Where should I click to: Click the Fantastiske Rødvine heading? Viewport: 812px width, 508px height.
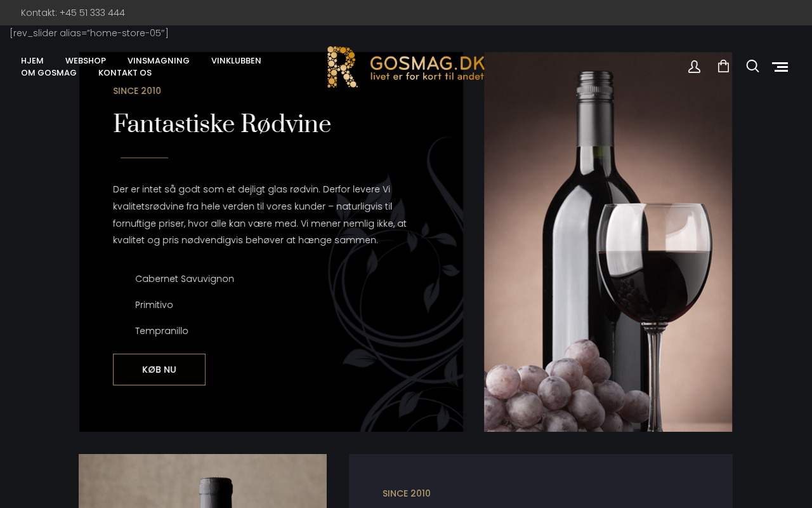pyautogui.click(x=222, y=124)
